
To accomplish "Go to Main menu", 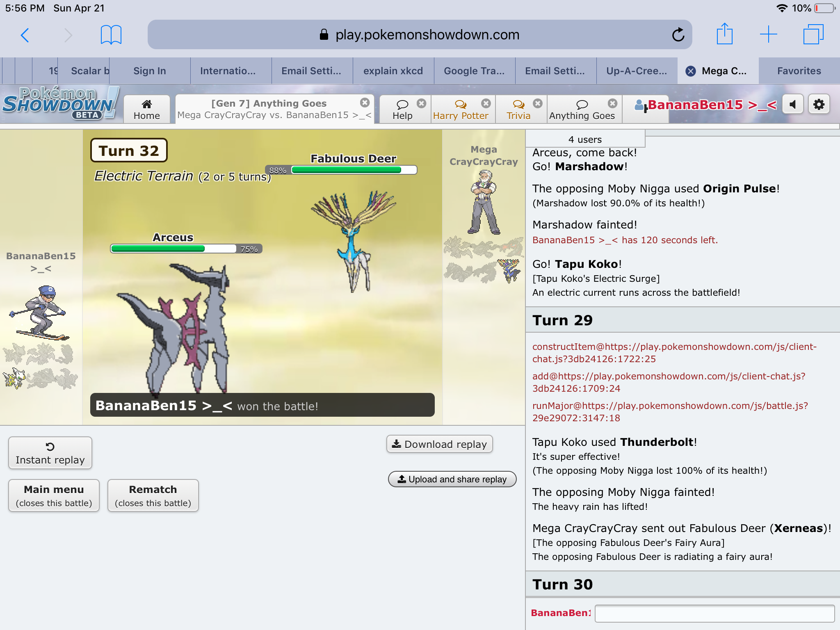I will point(54,495).
